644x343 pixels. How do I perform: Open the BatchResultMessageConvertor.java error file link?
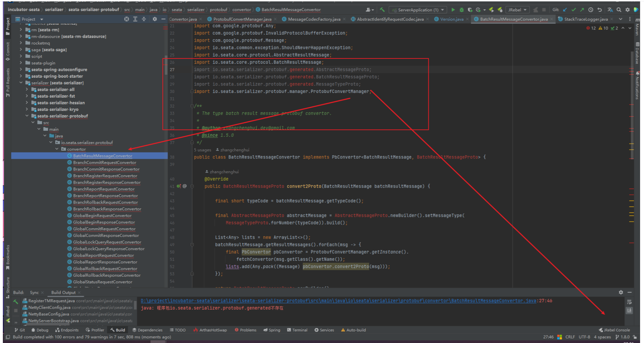(338, 301)
